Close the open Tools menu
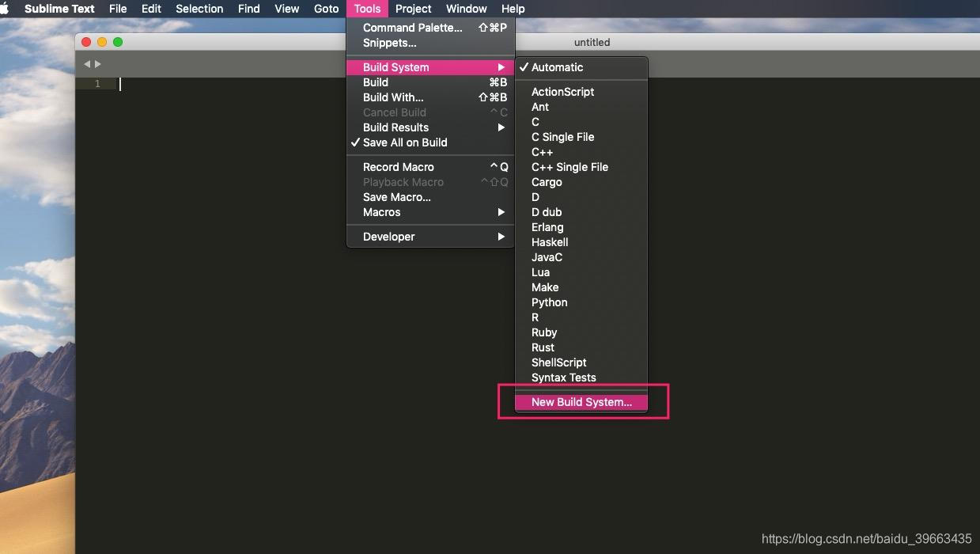 coord(367,9)
